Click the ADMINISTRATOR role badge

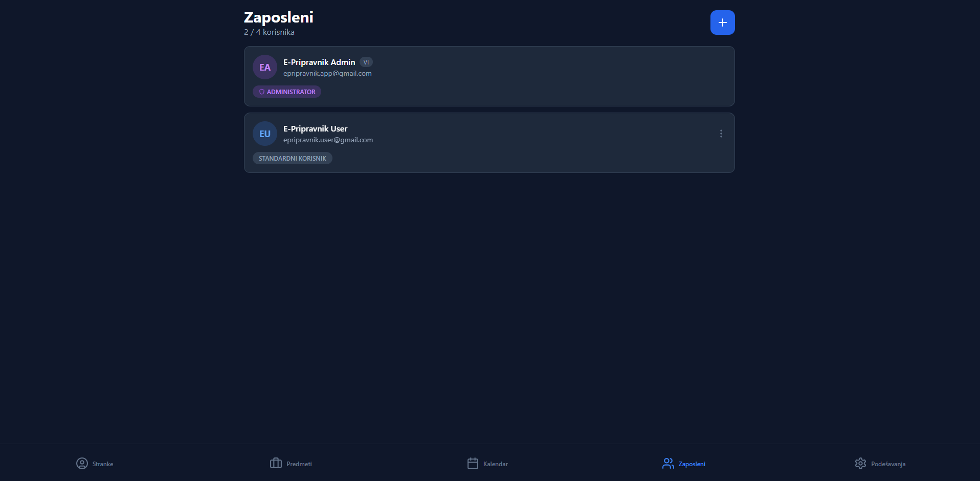point(287,92)
